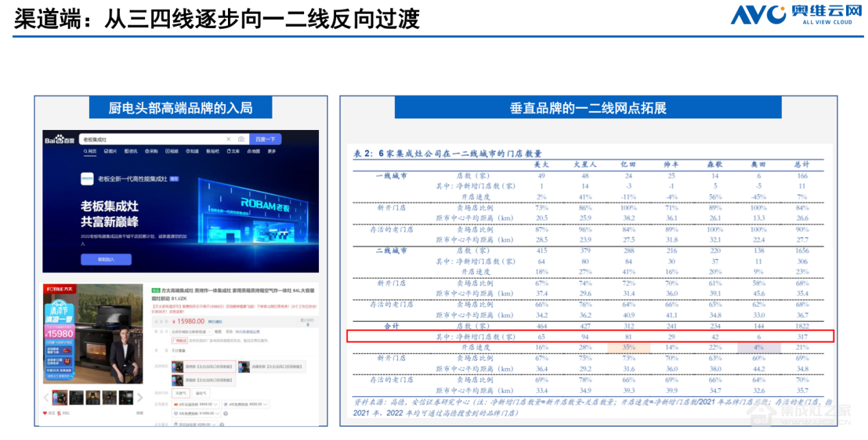Viewport: 868px width, 440px height.
Task: Click the 奥田 column header
Action: (758, 165)
